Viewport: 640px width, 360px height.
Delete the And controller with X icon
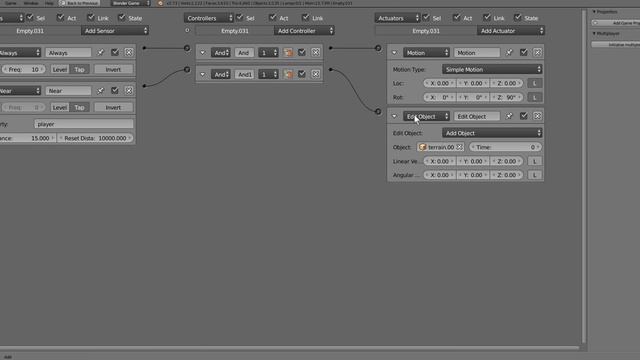[x=316, y=52]
